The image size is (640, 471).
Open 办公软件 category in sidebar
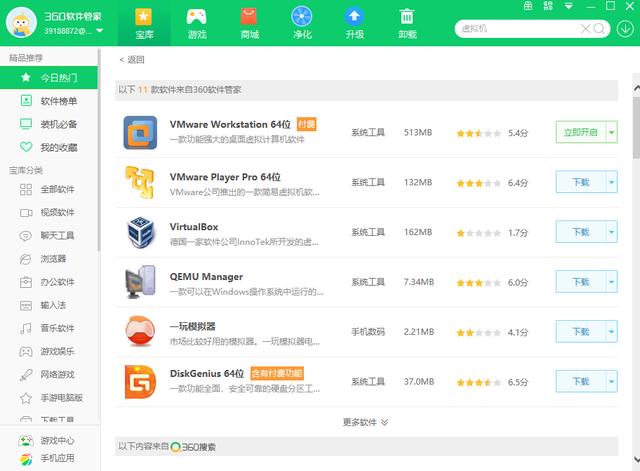click(58, 282)
